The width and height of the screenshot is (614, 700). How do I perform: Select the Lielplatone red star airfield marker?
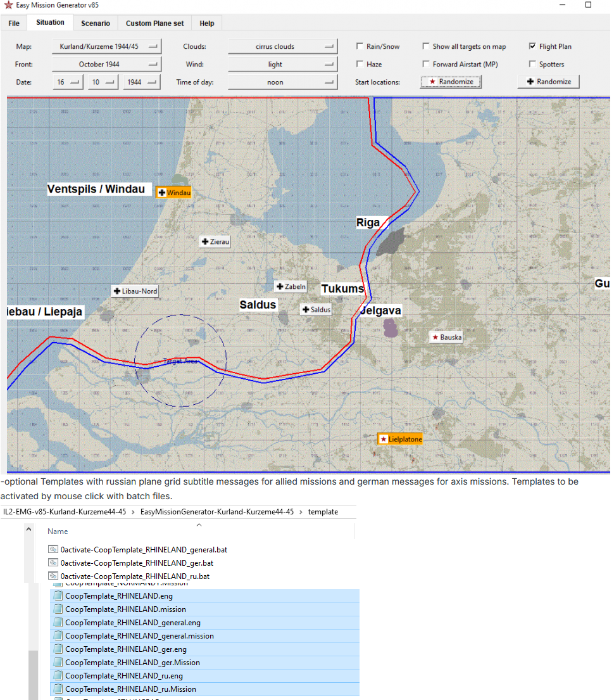click(400, 439)
